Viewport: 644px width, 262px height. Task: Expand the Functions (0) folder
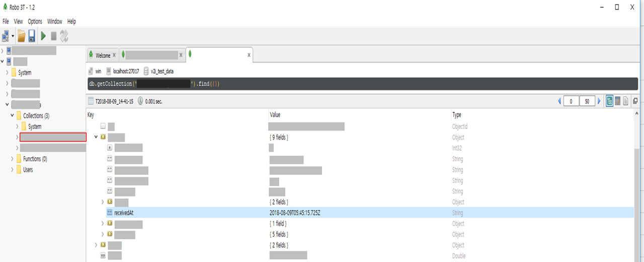pos(12,159)
